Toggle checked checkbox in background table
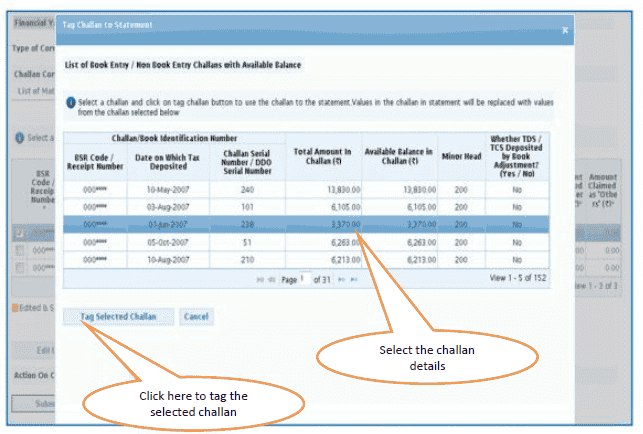This screenshot has width=643, height=434. coord(20,234)
